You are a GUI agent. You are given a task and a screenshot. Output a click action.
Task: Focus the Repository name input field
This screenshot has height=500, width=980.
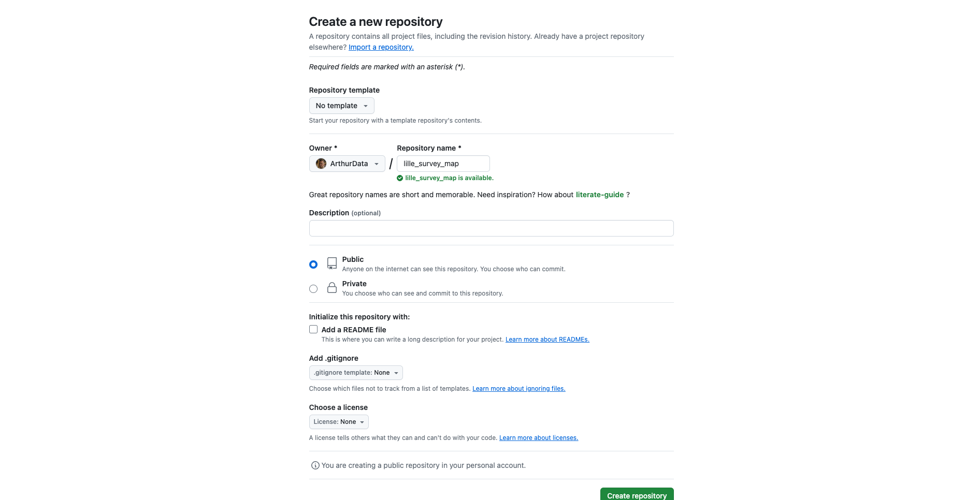pyautogui.click(x=443, y=164)
